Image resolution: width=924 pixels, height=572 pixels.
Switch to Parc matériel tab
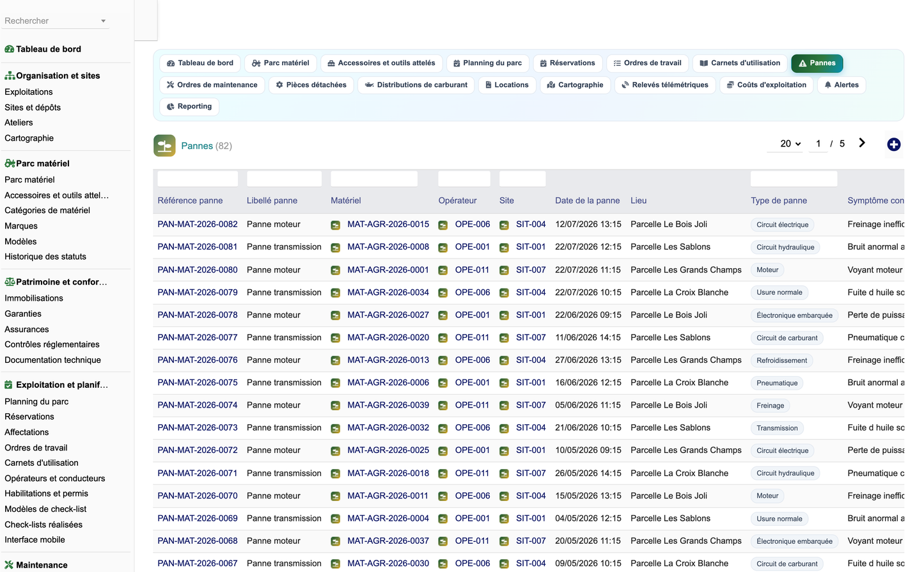pyautogui.click(x=280, y=63)
